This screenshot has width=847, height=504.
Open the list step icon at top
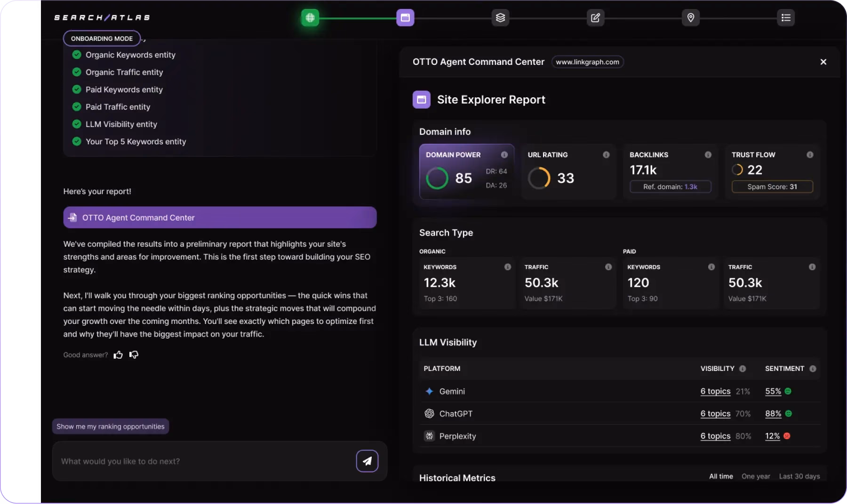pos(785,18)
